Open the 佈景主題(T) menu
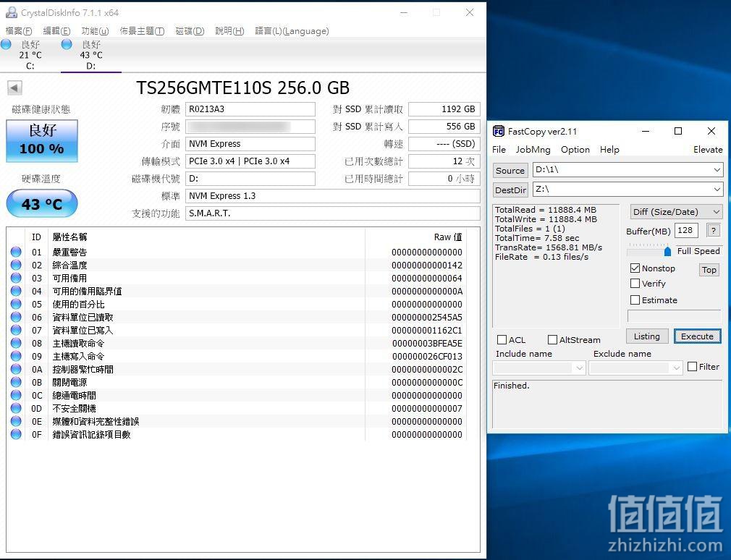This screenshot has height=560, width=731. coord(142,30)
